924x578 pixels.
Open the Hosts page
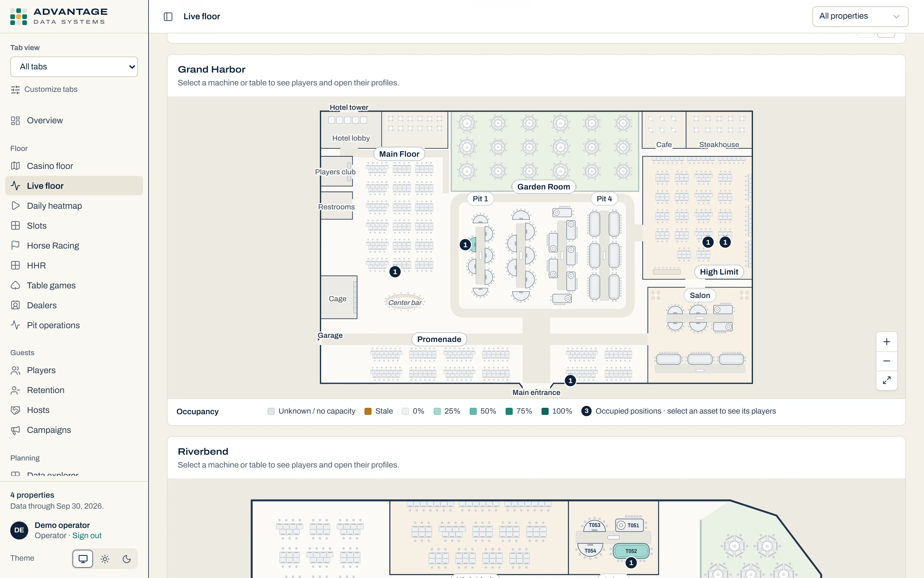[x=74, y=410]
